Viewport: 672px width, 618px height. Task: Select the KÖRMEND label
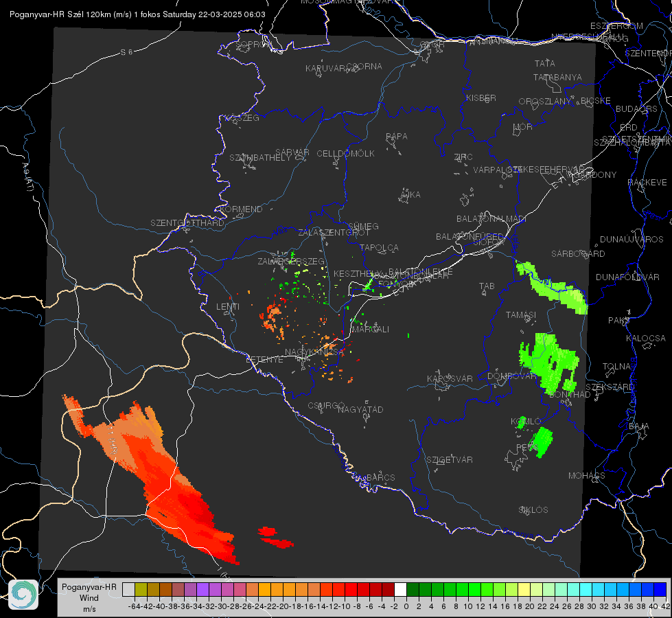(242, 209)
